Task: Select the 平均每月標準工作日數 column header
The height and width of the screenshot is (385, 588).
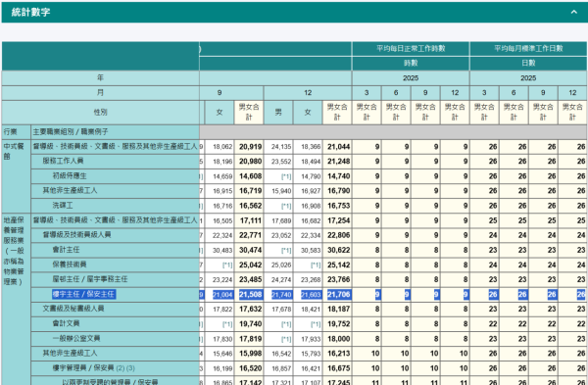Action: pyautogui.click(x=528, y=48)
